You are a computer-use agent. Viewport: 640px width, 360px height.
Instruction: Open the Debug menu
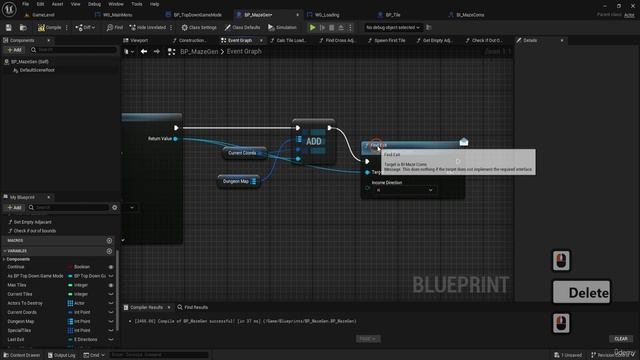click(94, 4)
